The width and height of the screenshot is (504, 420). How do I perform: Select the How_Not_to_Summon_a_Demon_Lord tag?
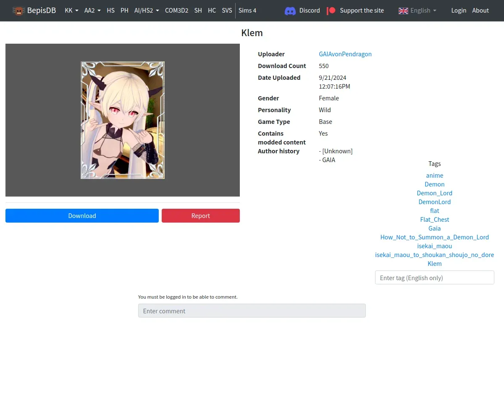point(435,237)
